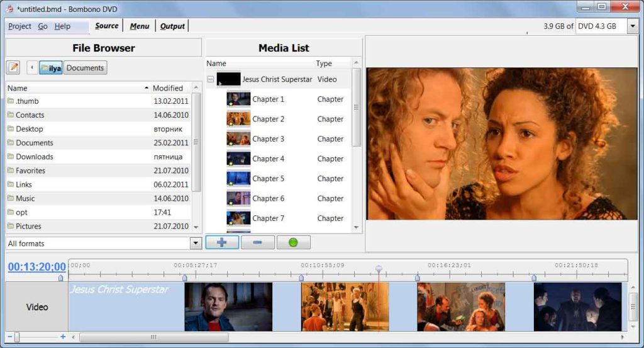Click chapter marker near 00:05:27;17

click(185, 278)
